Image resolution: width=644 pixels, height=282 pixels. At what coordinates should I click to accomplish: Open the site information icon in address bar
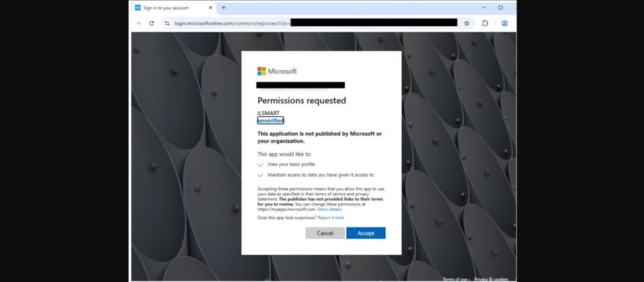tap(167, 23)
